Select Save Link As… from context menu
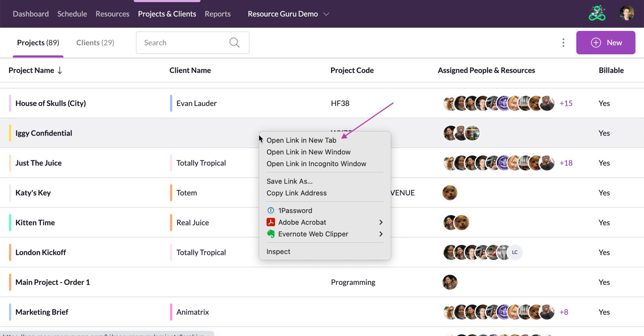644x336 pixels. 289,181
